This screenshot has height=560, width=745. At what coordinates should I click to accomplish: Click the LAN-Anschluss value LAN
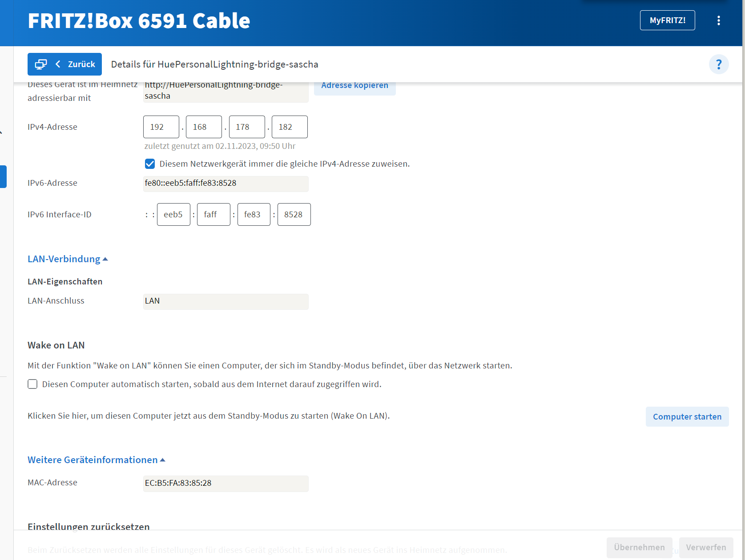(226, 301)
